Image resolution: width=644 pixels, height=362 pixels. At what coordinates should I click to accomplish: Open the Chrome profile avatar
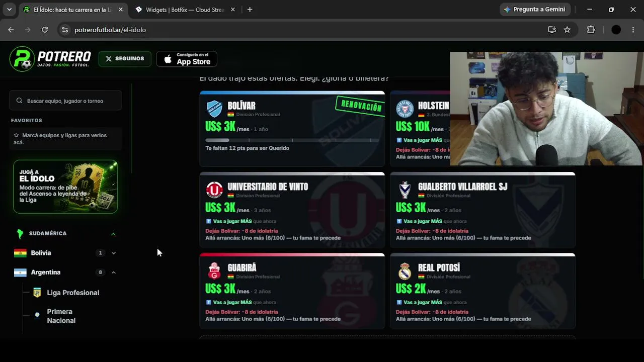coord(616,30)
